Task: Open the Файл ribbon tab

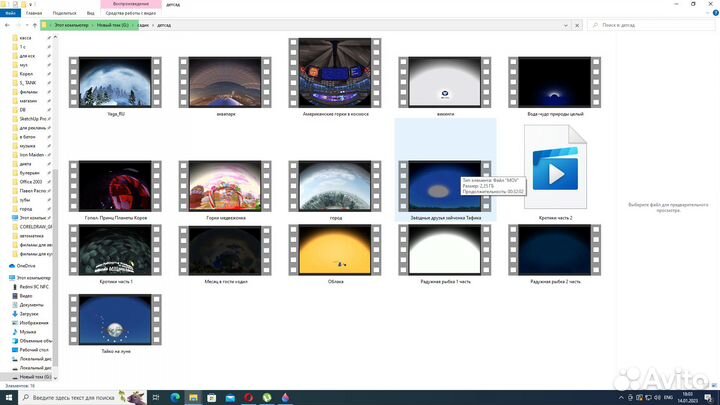Action: pyautogui.click(x=10, y=13)
